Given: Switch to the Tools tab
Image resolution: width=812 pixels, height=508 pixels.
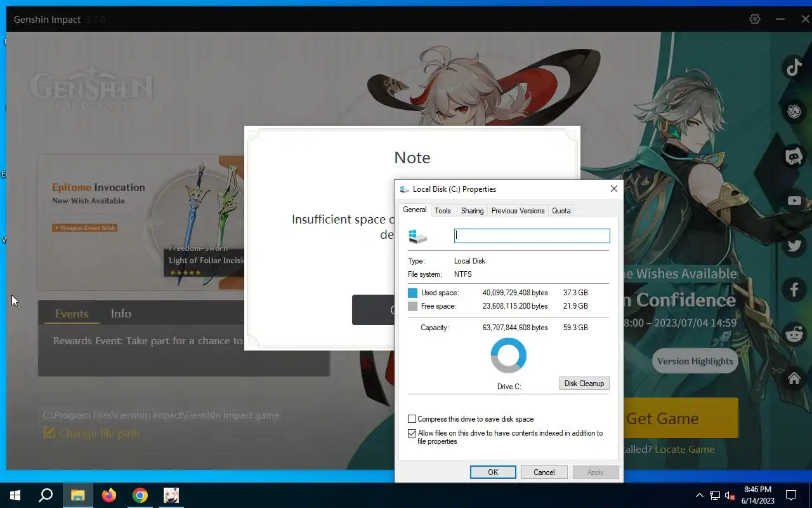Looking at the screenshot, I should coord(443,211).
